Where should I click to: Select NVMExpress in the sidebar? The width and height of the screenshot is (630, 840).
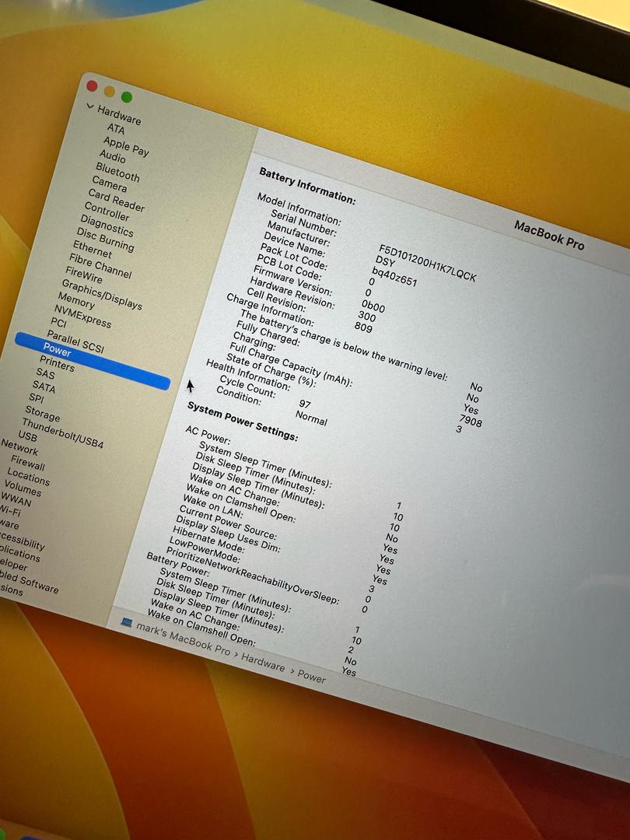coord(82,316)
